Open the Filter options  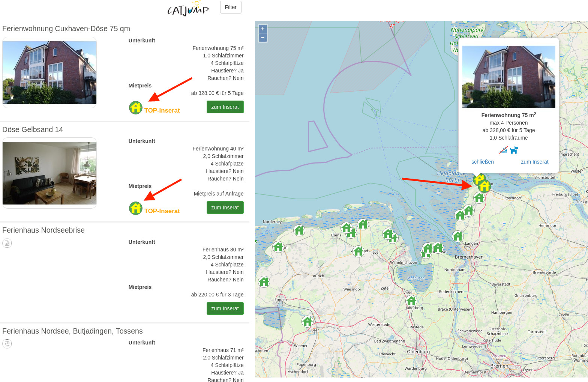pos(231,7)
